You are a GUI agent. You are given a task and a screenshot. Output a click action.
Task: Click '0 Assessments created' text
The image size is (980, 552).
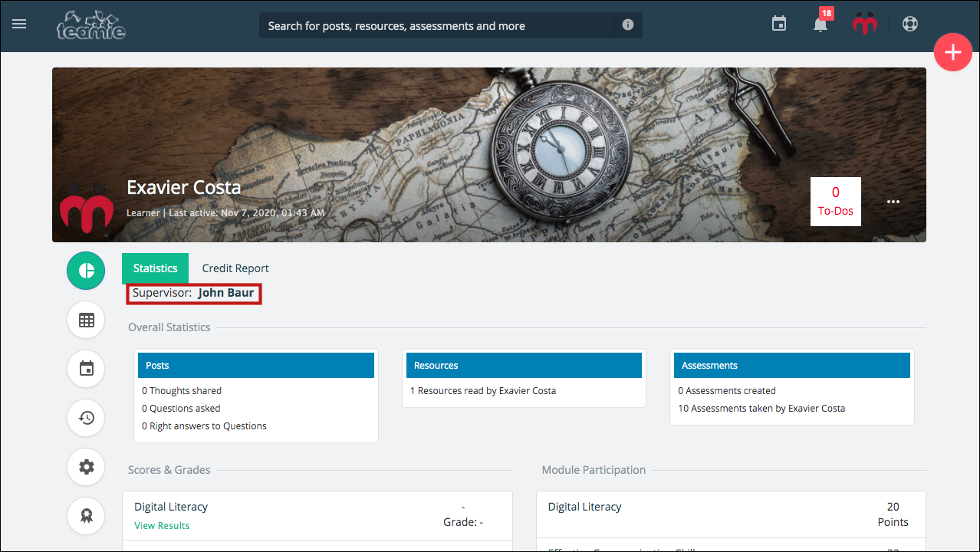[x=727, y=391]
